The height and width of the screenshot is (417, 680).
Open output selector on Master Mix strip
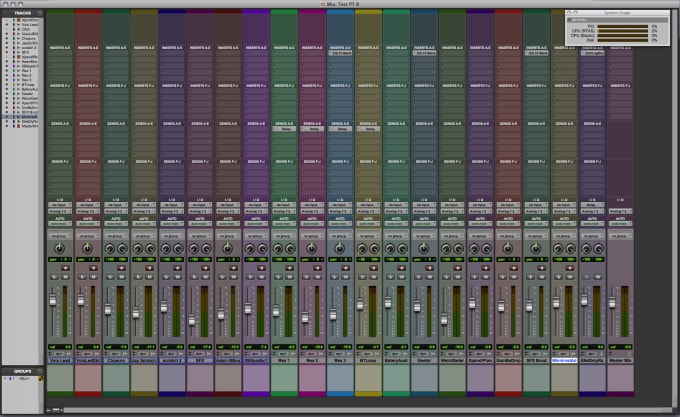point(620,211)
